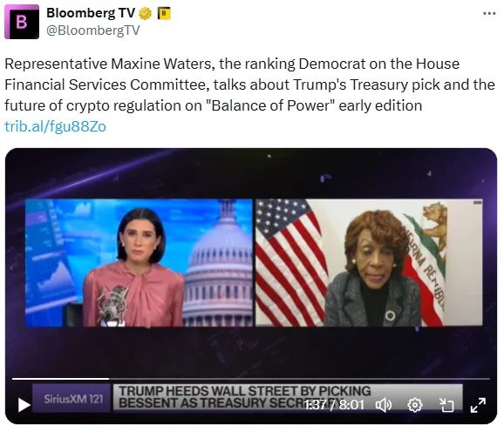Open the trib.al/fgu88Zo link
The width and height of the screenshot is (504, 432).
(x=55, y=126)
